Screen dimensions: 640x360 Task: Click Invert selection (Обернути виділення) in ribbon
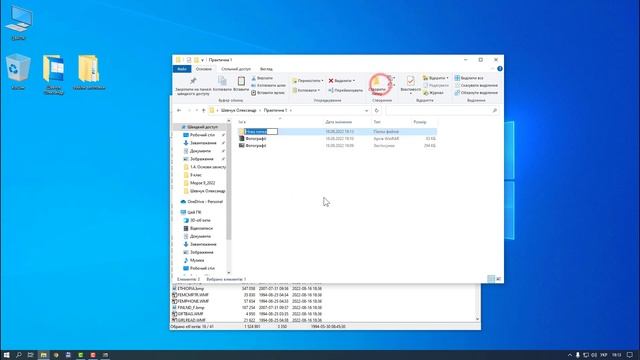click(476, 93)
